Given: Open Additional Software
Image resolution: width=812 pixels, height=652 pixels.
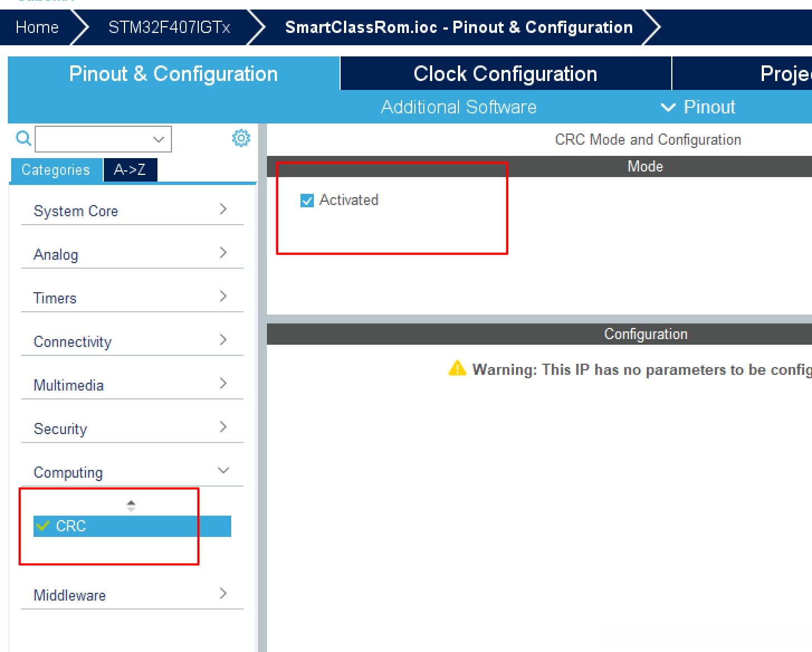Looking at the screenshot, I should point(458,107).
